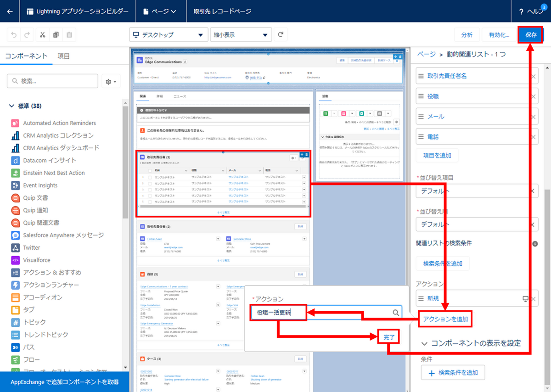
Task: Copy the selected component
Action: point(56,35)
